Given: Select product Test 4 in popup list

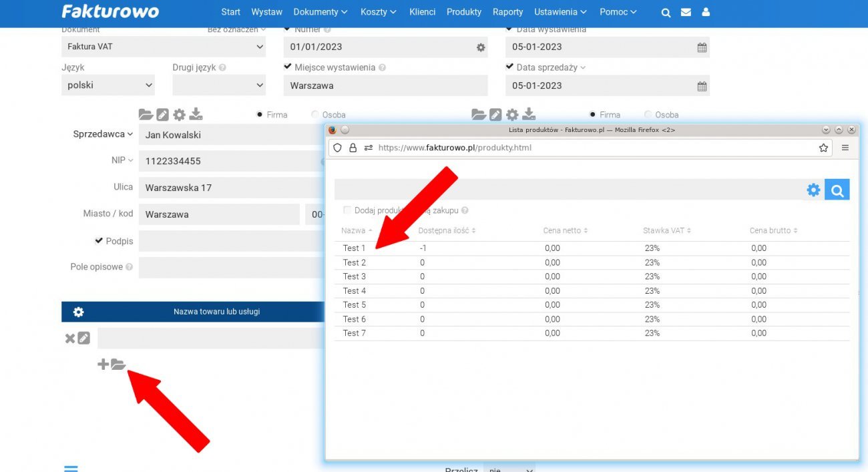Looking at the screenshot, I should 355,291.
